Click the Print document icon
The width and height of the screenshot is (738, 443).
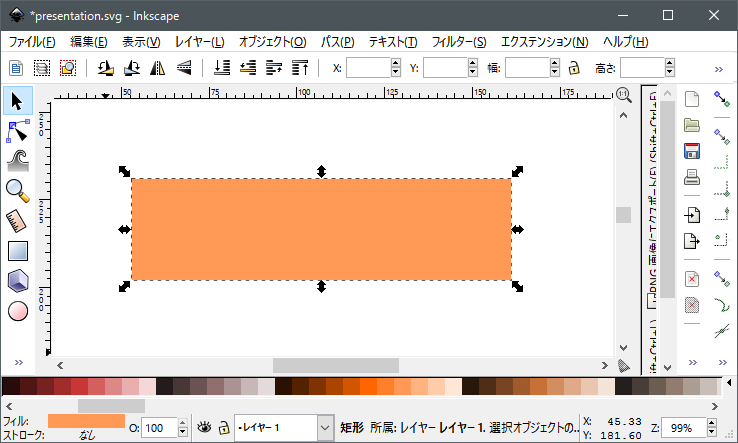[x=691, y=177]
